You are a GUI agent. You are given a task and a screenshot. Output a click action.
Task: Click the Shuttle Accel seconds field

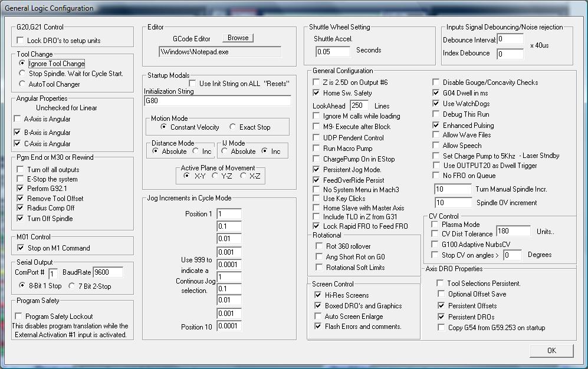click(333, 51)
